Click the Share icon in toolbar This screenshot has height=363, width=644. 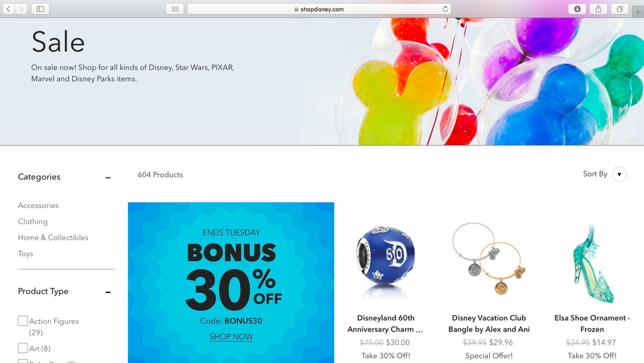599,9
